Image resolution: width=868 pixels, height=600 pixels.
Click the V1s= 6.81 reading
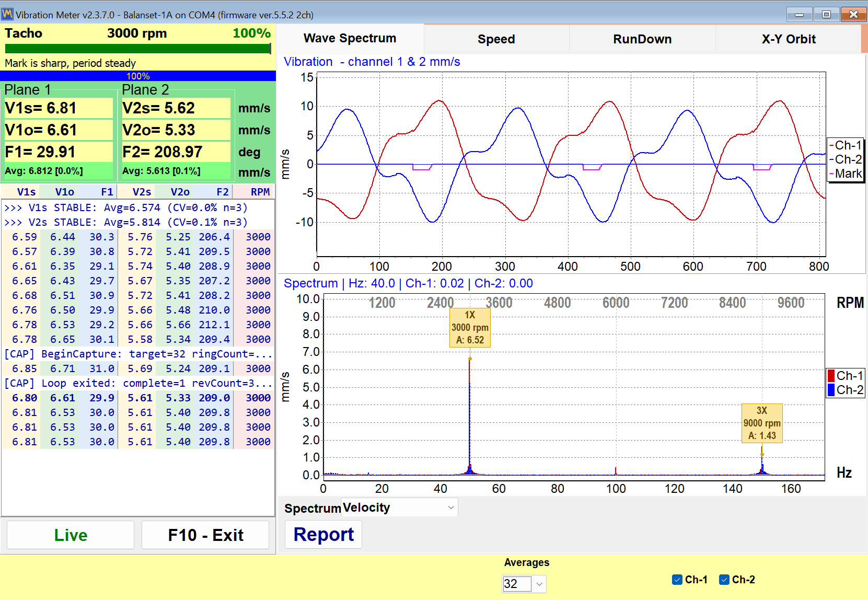[59, 108]
